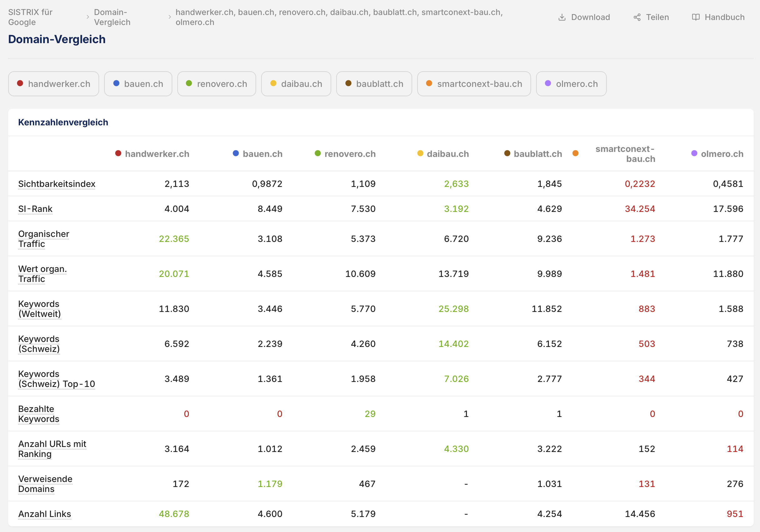Click value 2,633 in Sichtbarkeitsindex row
Viewport: 760px width, 532px height.
point(456,183)
